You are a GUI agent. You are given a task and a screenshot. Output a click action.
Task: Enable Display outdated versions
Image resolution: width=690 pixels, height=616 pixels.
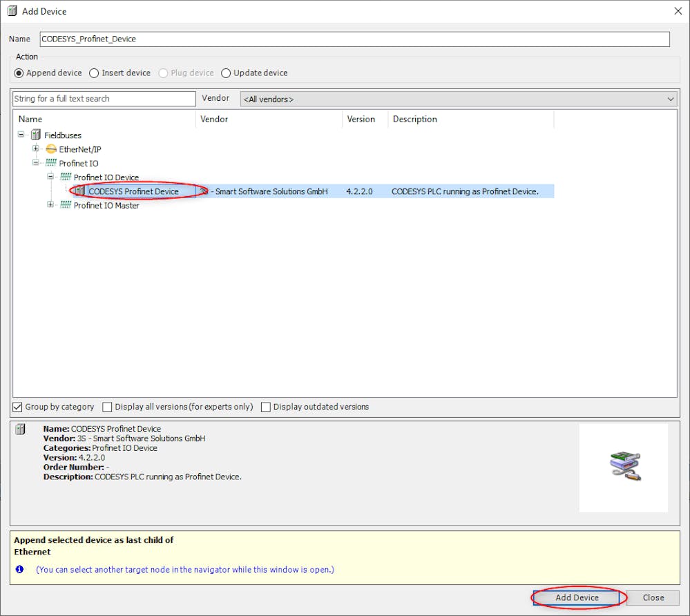[265, 407]
